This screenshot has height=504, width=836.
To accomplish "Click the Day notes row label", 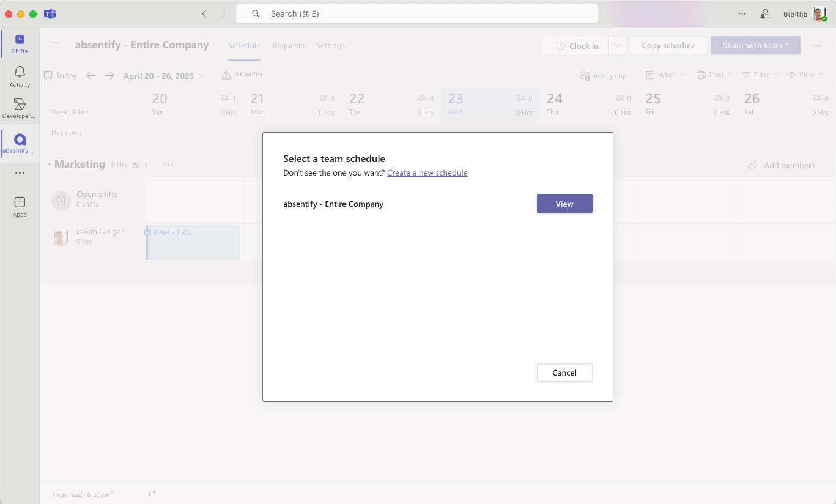I will tap(67, 133).
